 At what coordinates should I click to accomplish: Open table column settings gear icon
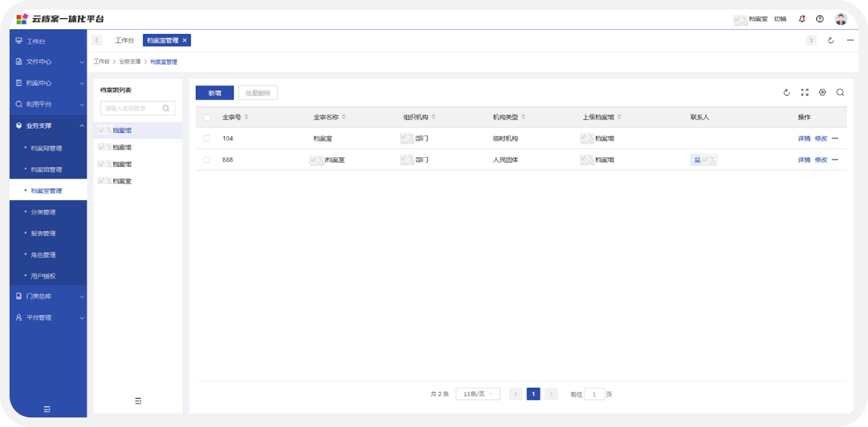[823, 92]
